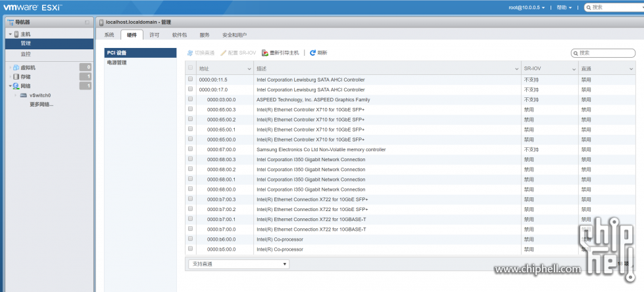The width and height of the screenshot is (644, 292).
Task: Click the Configure SR-IOV pencil icon
Action: tap(224, 53)
